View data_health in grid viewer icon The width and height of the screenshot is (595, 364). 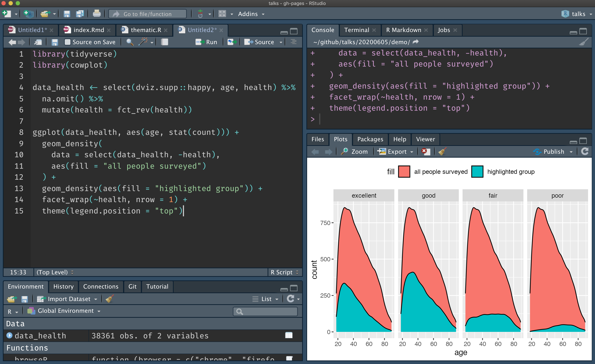(289, 335)
